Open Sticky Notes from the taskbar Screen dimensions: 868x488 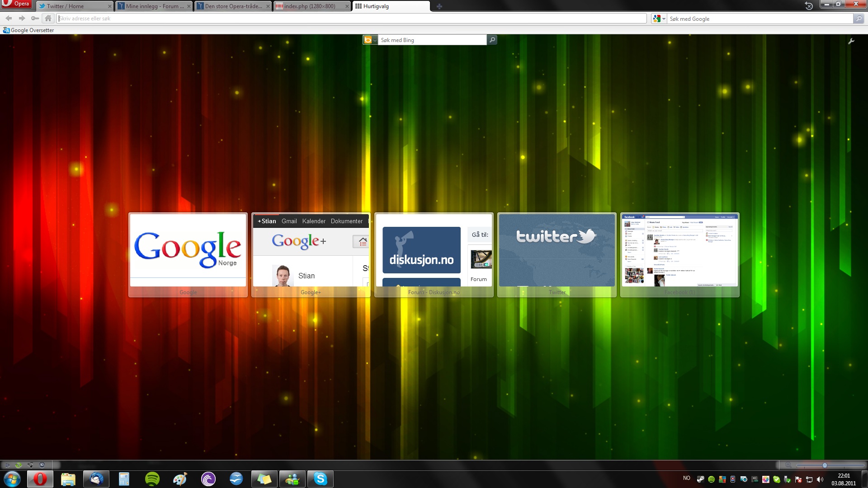coord(264,479)
